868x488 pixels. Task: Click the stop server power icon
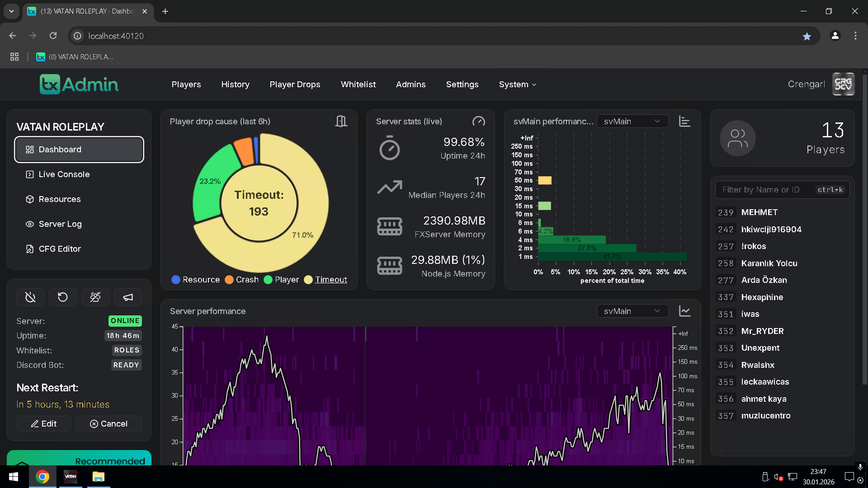click(30, 297)
